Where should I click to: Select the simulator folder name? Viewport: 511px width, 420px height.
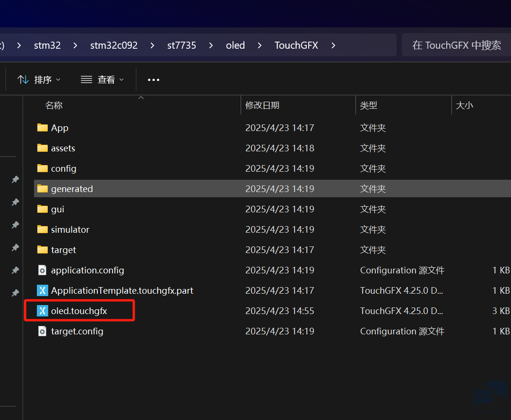[x=70, y=229]
